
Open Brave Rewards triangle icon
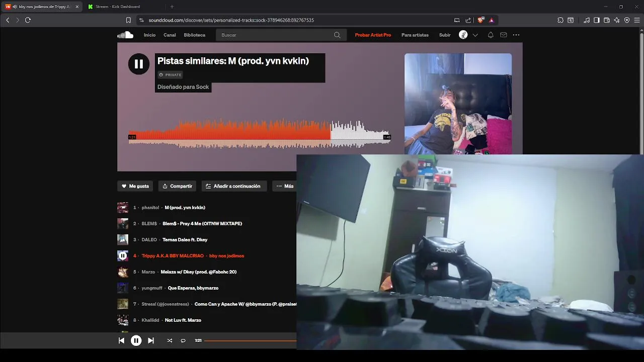coord(491,20)
